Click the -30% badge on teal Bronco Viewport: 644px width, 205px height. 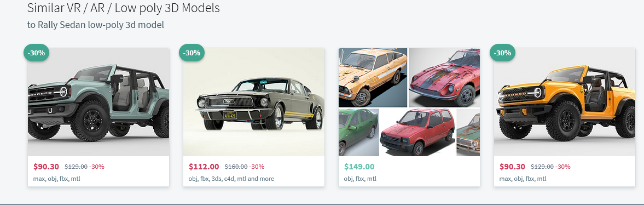[x=37, y=53]
